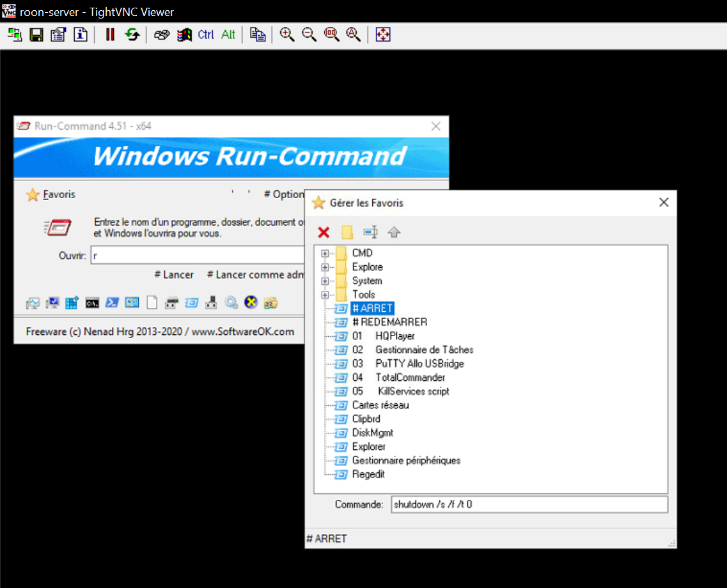
Task: Select the 04 TotalCommander entry
Action: (x=398, y=378)
